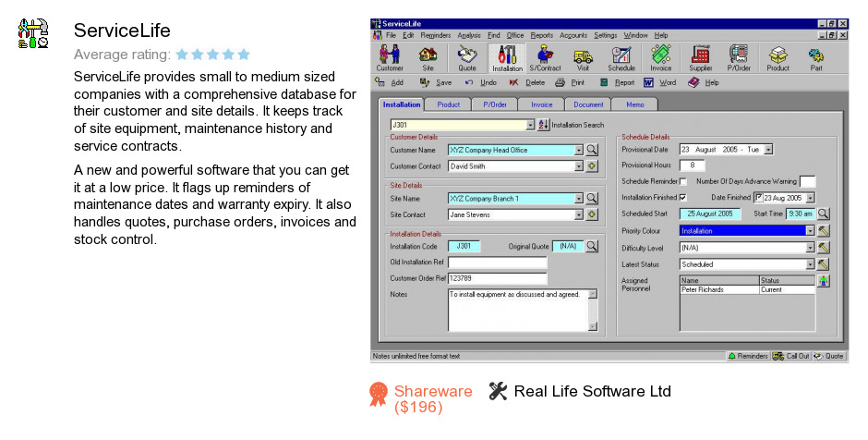
Task: Open the Accounts menu
Action: point(573,35)
